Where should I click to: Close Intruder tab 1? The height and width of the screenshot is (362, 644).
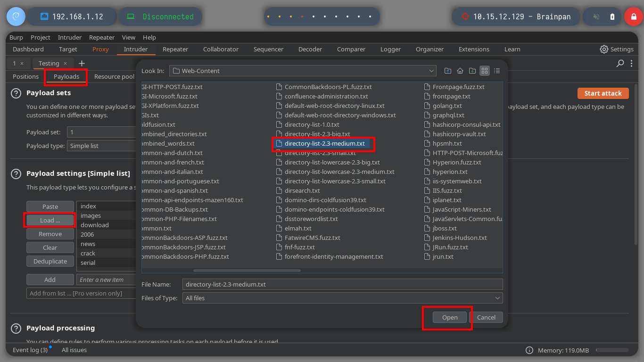(22, 63)
